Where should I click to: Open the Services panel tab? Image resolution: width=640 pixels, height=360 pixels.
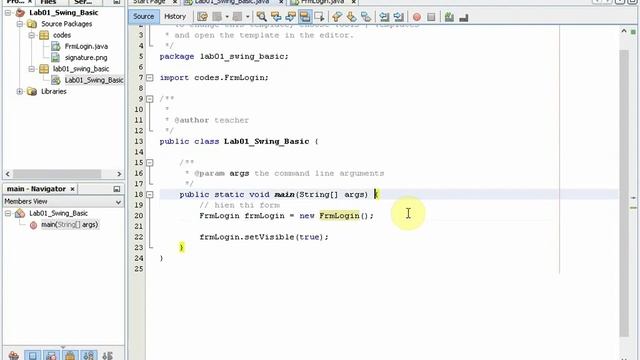point(83,2)
